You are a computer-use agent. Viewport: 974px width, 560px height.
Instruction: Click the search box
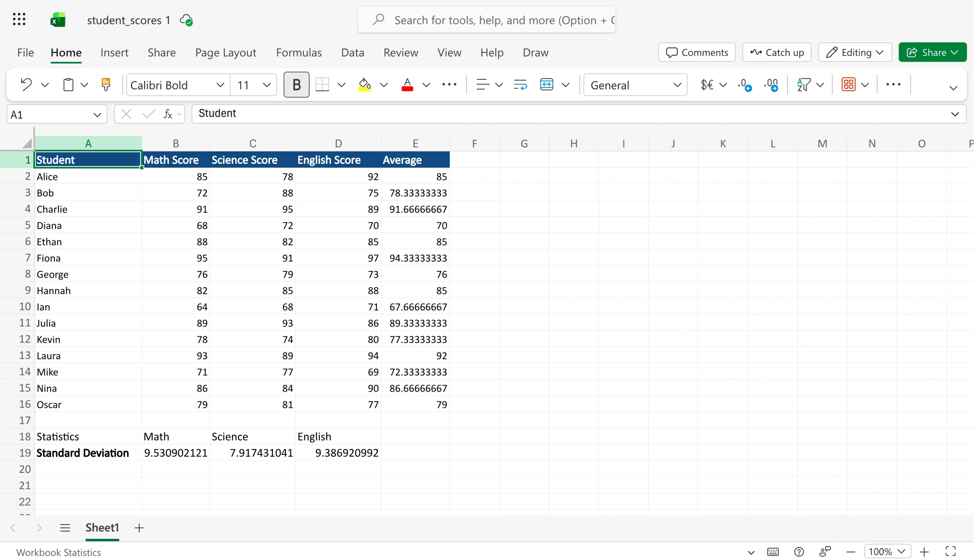coord(486,20)
